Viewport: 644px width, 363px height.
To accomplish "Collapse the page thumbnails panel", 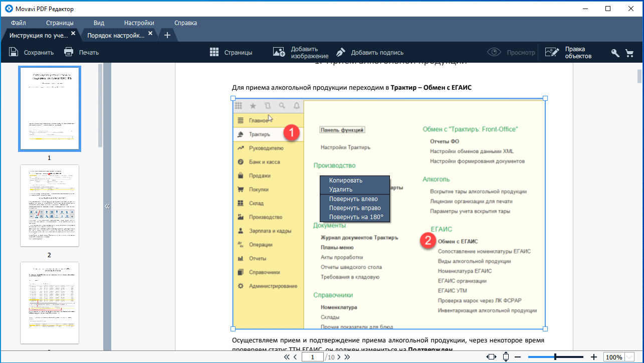I will click(107, 206).
